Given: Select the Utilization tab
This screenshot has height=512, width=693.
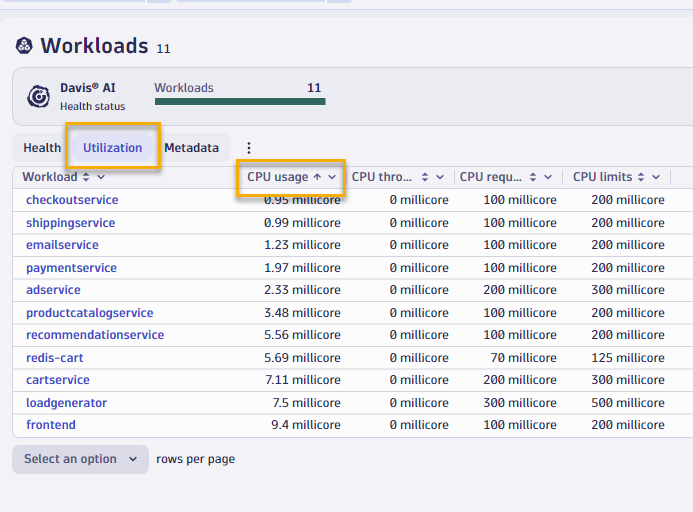Looking at the screenshot, I should pos(112,148).
